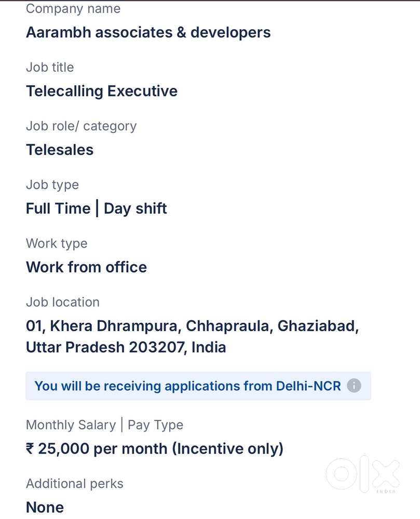Click the Company name field label

point(73,9)
